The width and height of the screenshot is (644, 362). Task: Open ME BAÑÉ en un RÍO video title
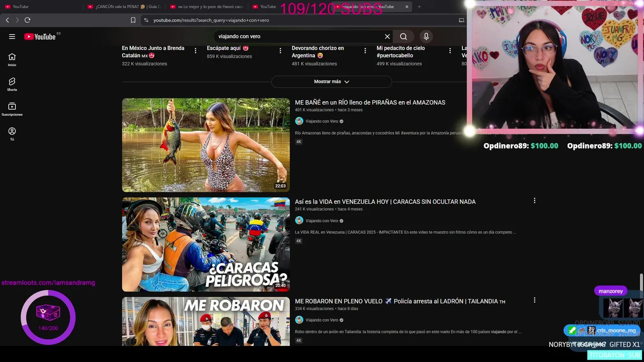(x=370, y=102)
